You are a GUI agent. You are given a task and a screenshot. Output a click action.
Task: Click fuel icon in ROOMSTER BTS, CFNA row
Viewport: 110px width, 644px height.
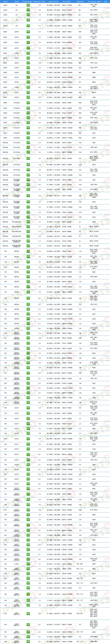(28, 236)
